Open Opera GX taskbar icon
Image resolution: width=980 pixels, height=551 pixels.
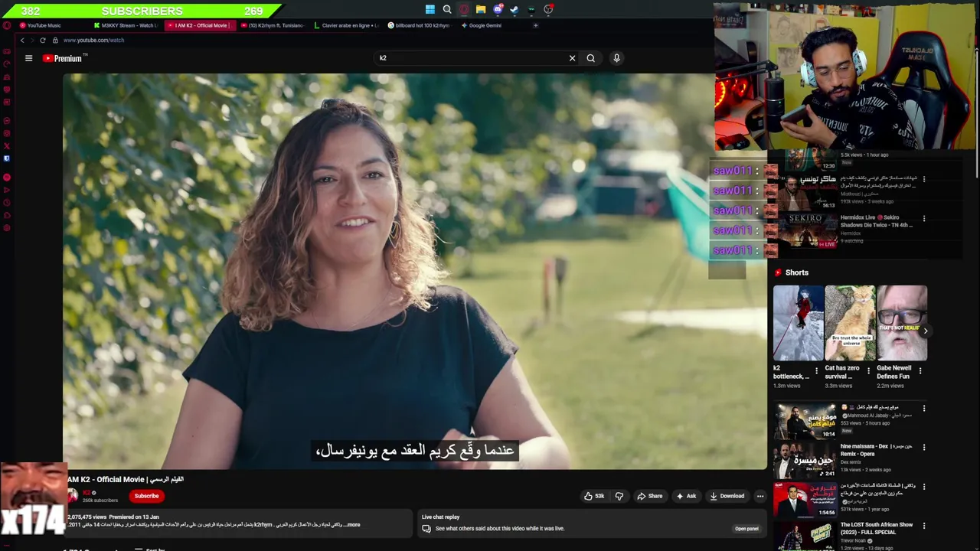click(464, 9)
